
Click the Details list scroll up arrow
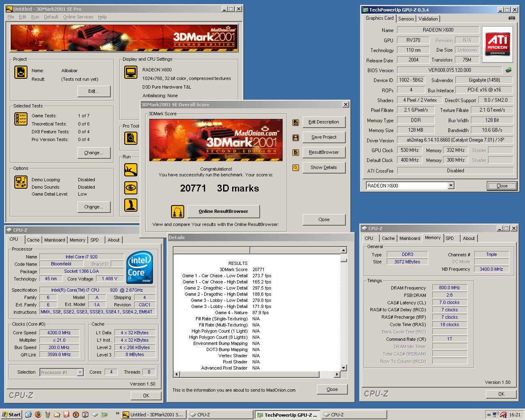(x=344, y=250)
